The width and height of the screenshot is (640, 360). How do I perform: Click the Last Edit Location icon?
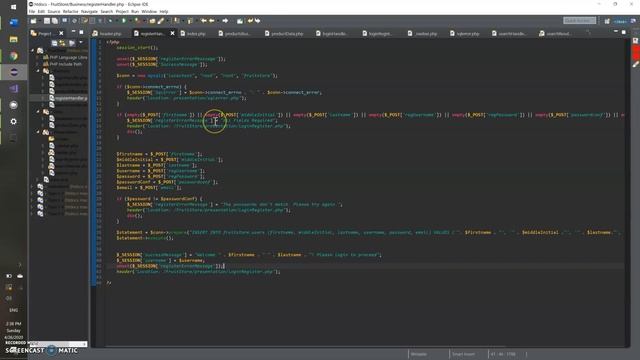203,21
